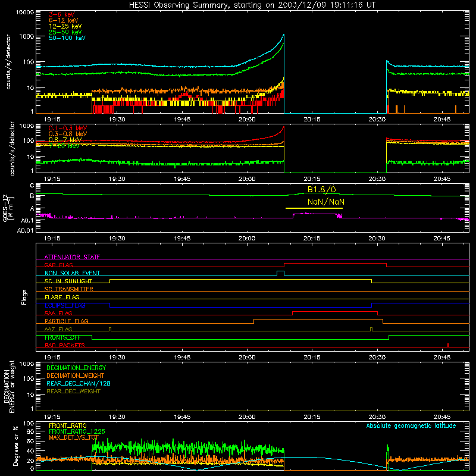Click the NaN/NaN annotation in GOES panel
This screenshot has width=476, height=476.
[x=325, y=202]
